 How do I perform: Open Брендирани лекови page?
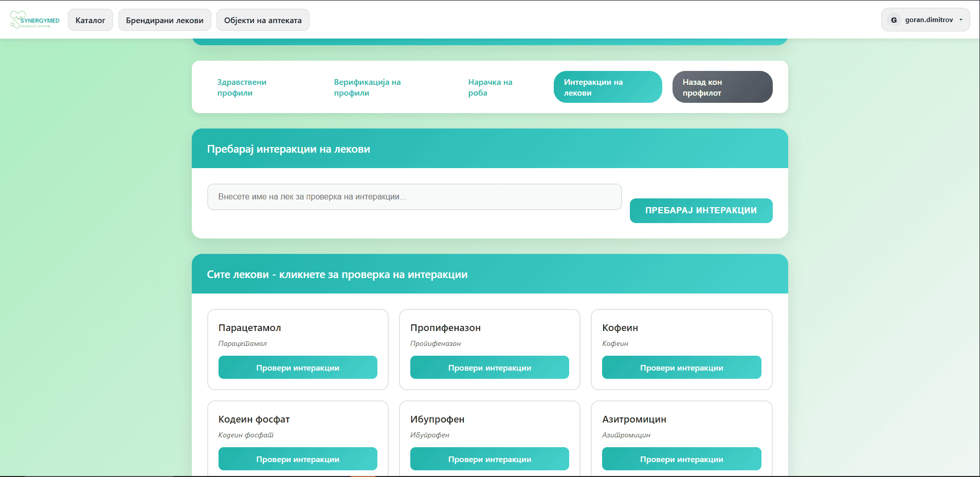tap(165, 21)
